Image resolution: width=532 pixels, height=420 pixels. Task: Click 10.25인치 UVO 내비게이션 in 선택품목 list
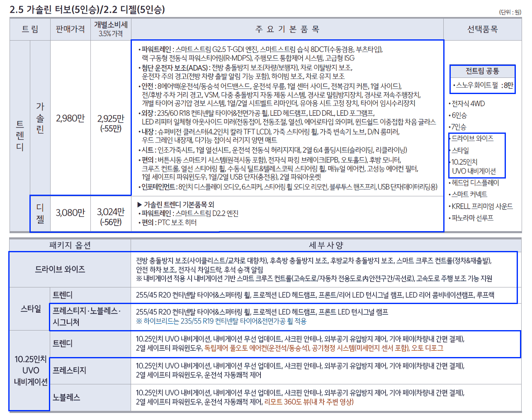[473, 167]
